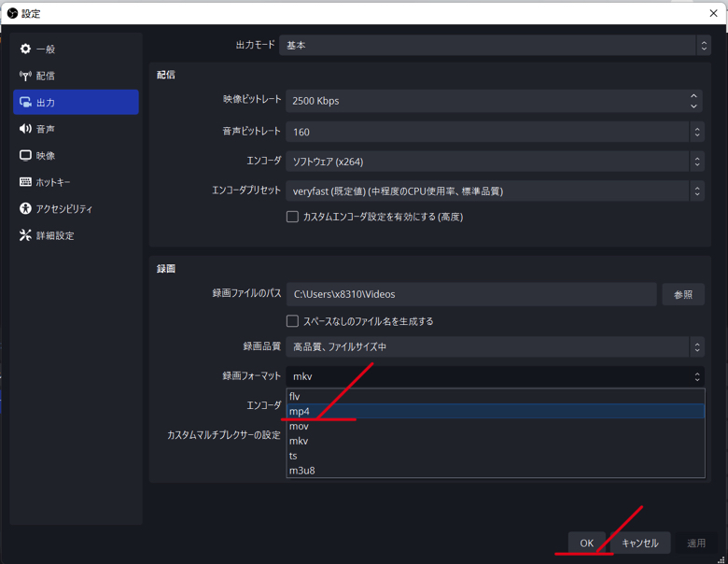
Task: Check スペースなしのファイル名を生成する option
Action: click(292, 321)
